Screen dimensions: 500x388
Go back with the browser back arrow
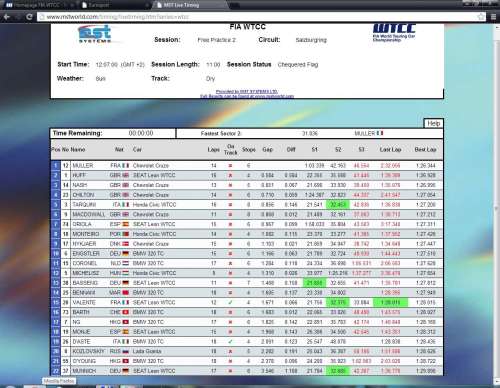(x=6, y=17)
